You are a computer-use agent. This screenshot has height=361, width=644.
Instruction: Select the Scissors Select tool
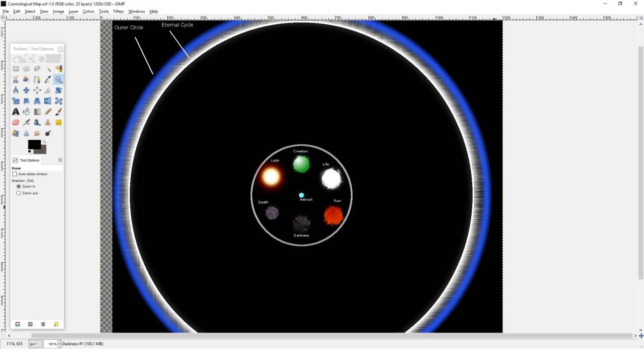coord(16,79)
